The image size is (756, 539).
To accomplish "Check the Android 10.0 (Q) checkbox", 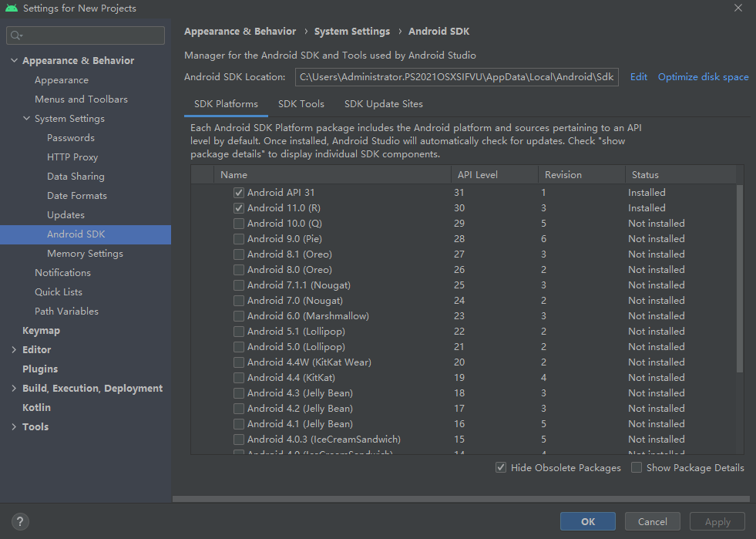I will point(239,224).
